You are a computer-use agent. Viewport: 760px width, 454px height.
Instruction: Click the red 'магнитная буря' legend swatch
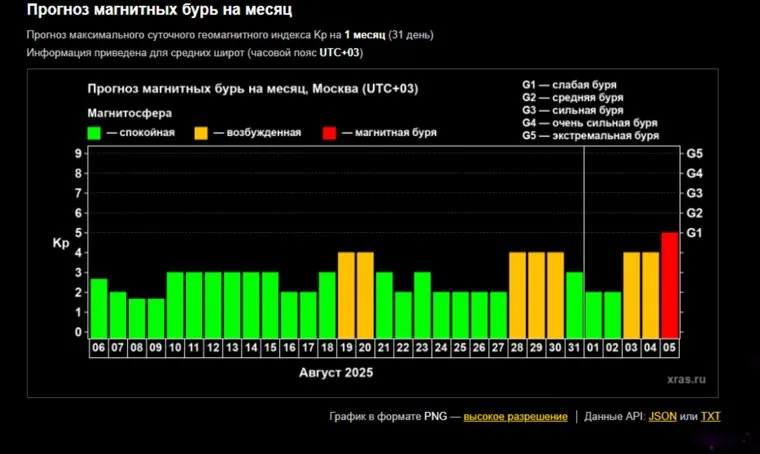pyautogui.click(x=328, y=132)
